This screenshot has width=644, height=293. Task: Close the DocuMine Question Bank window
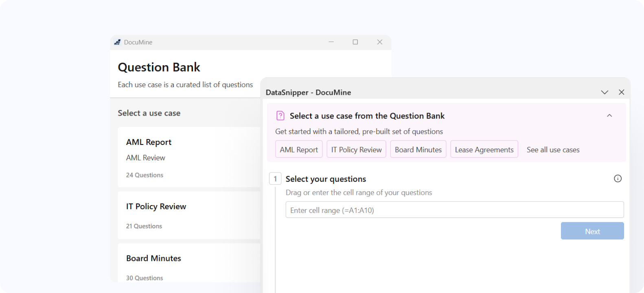[379, 42]
